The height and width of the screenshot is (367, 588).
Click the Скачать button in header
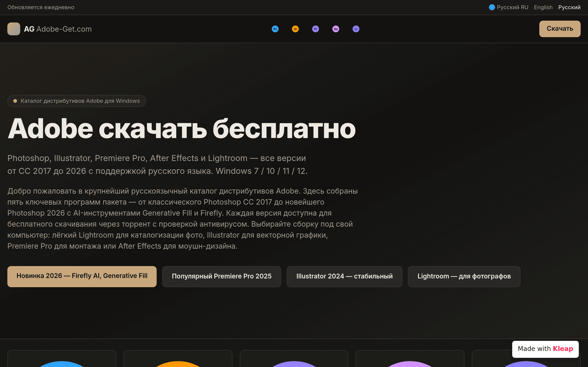pyautogui.click(x=560, y=29)
